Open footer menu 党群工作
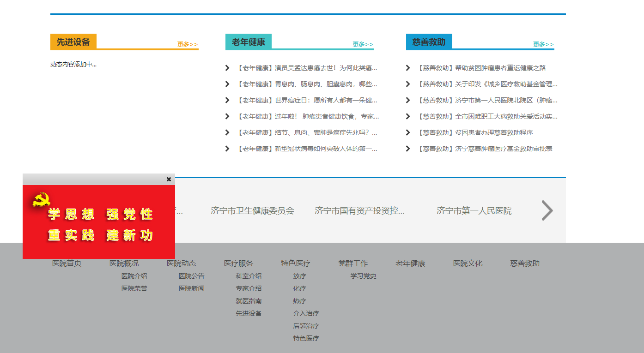Viewport: 644px width, 353px height. (x=353, y=263)
